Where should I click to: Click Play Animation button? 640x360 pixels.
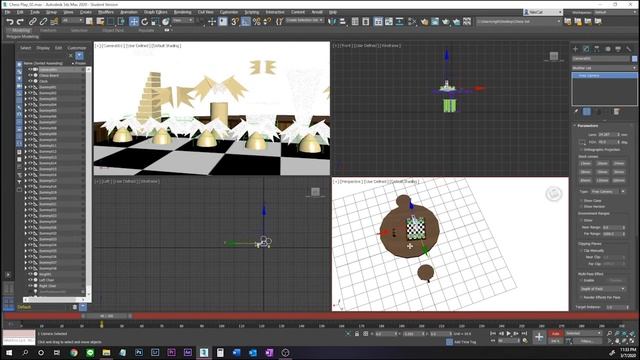[509, 333]
